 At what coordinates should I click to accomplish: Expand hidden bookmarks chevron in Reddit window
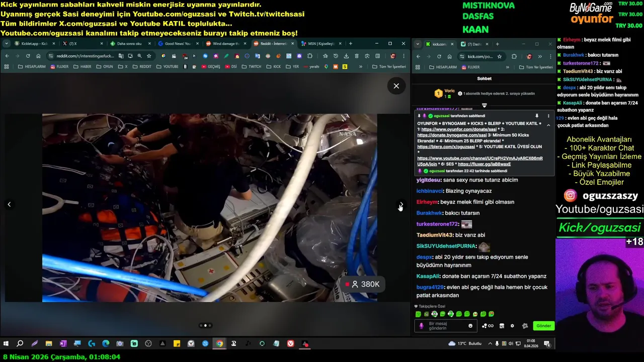[x=360, y=66]
